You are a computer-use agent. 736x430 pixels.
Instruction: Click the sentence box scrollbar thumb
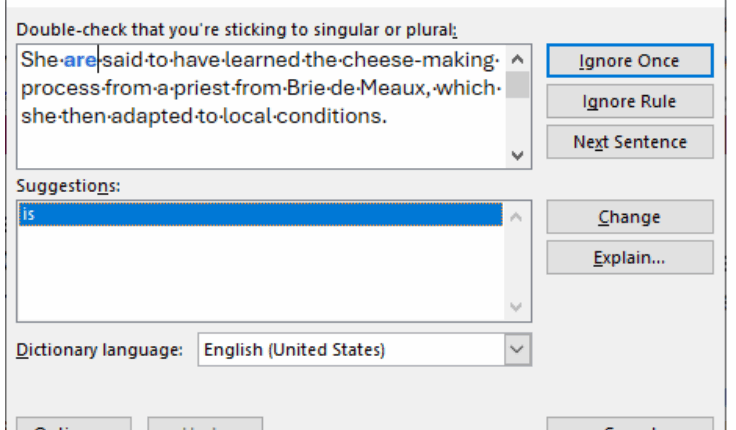(x=517, y=84)
